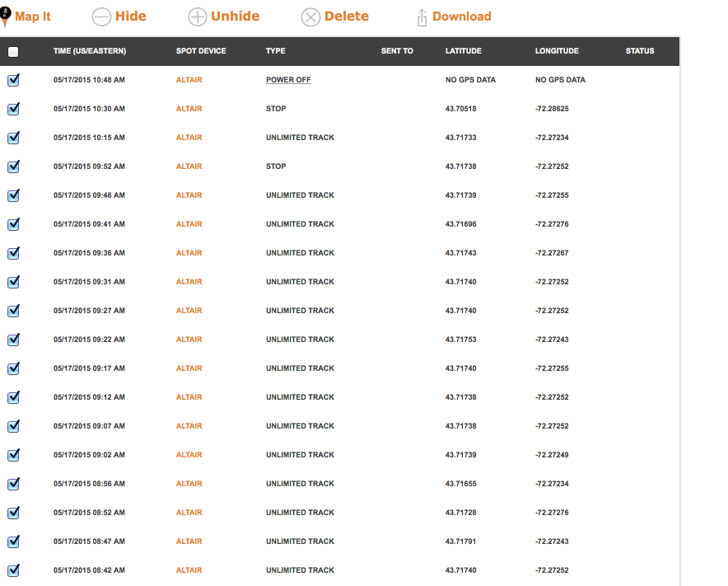This screenshot has height=586, width=728.
Task: Deselect the 08:42 AM track row checkbox
Action: [x=13, y=570]
